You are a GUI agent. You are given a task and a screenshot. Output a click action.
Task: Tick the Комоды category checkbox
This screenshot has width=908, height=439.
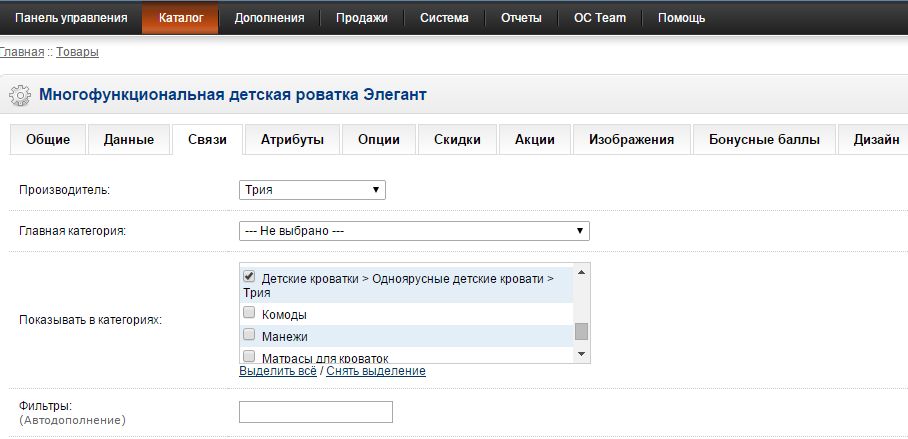tap(250, 313)
